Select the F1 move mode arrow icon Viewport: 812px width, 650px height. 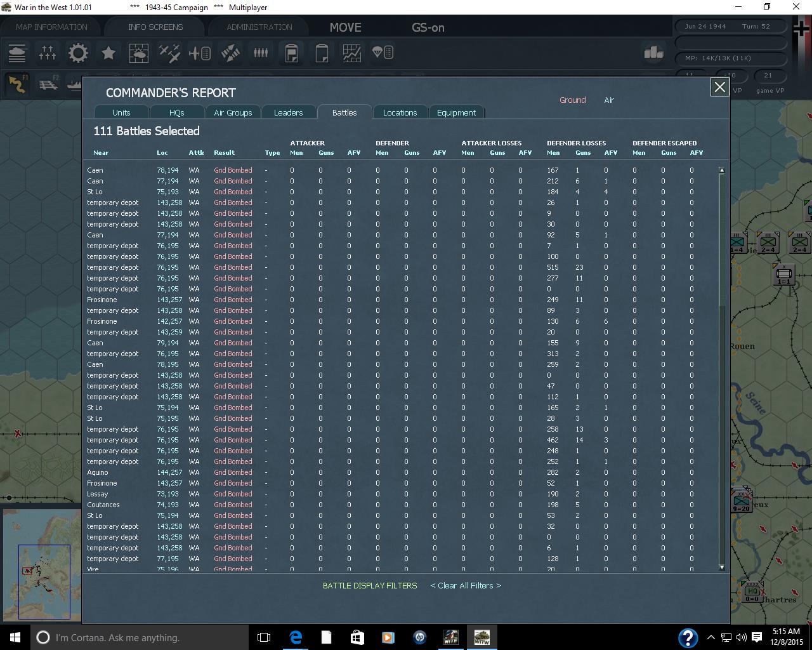[18, 84]
